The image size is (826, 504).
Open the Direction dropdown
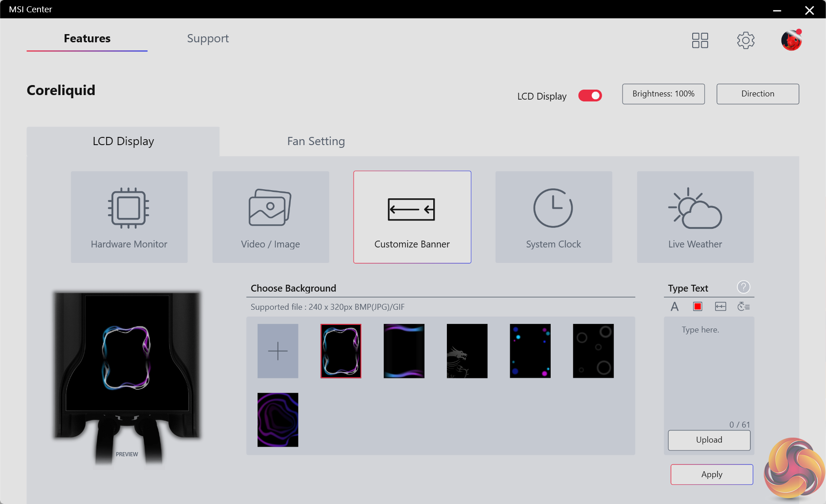(x=757, y=94)
